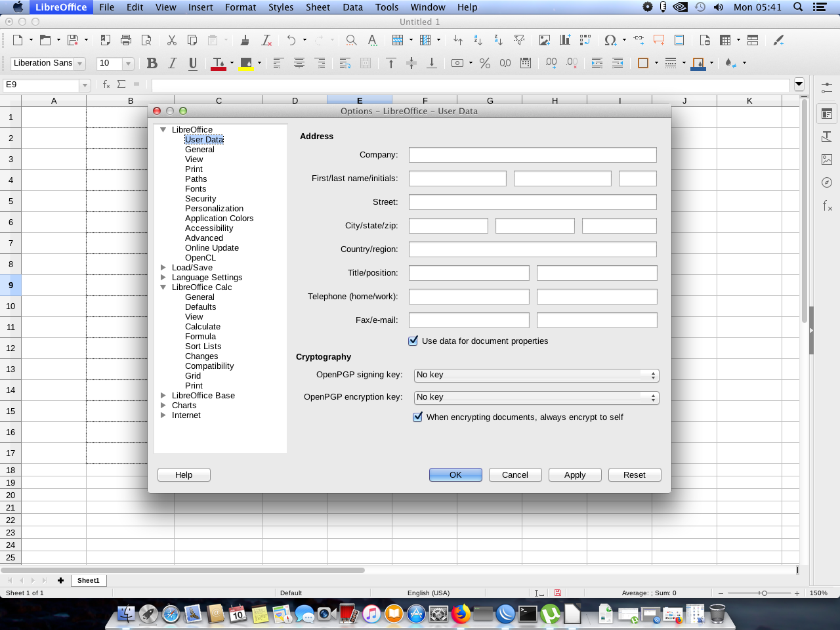Expand the LibreOffice Base tree node
The image size is (840, 630).
163,396
